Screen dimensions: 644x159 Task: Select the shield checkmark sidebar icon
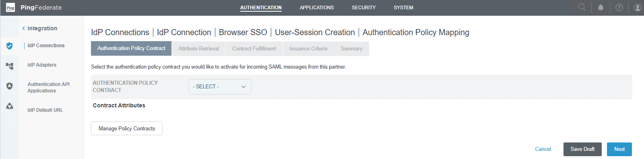click(x=10, y=46)
